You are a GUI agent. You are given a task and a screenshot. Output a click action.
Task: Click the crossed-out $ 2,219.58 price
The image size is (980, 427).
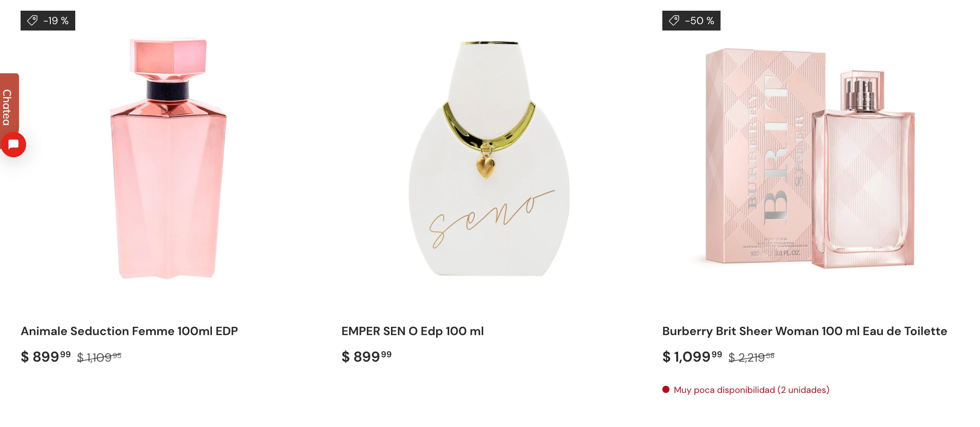pos(751,357)
